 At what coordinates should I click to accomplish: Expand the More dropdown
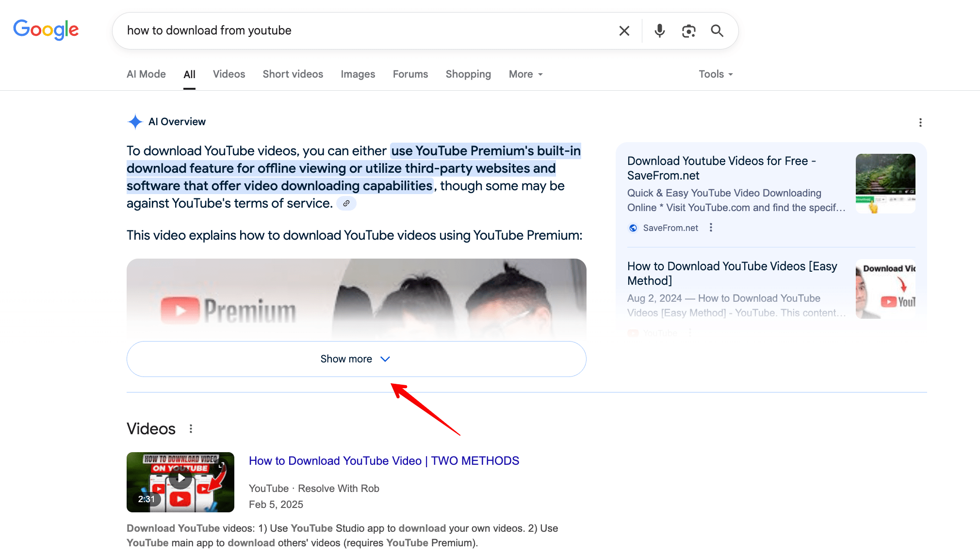pyautogui.click(x=526, y=74)
